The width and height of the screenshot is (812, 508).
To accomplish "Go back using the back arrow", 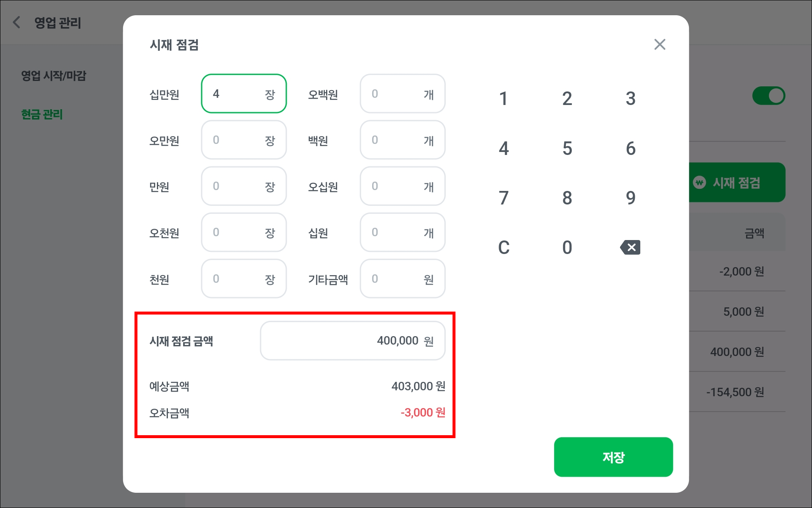I will (x=17, y=22).
